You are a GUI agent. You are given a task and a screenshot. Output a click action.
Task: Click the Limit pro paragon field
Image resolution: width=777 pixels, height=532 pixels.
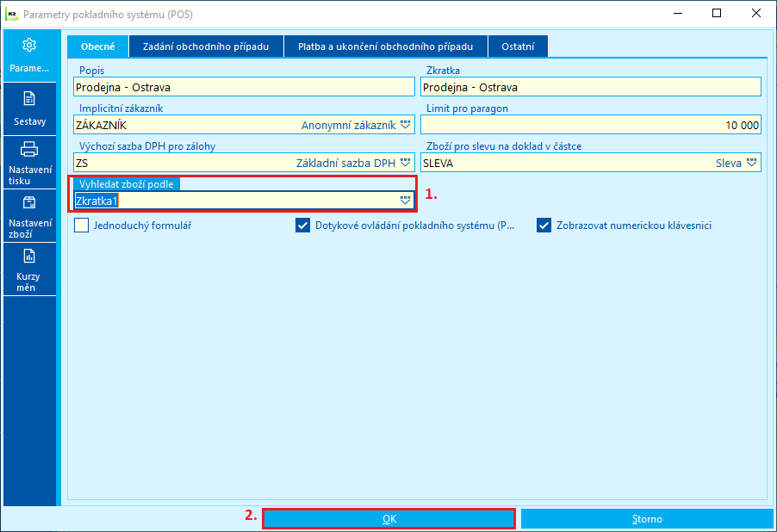tap(591, 125)
